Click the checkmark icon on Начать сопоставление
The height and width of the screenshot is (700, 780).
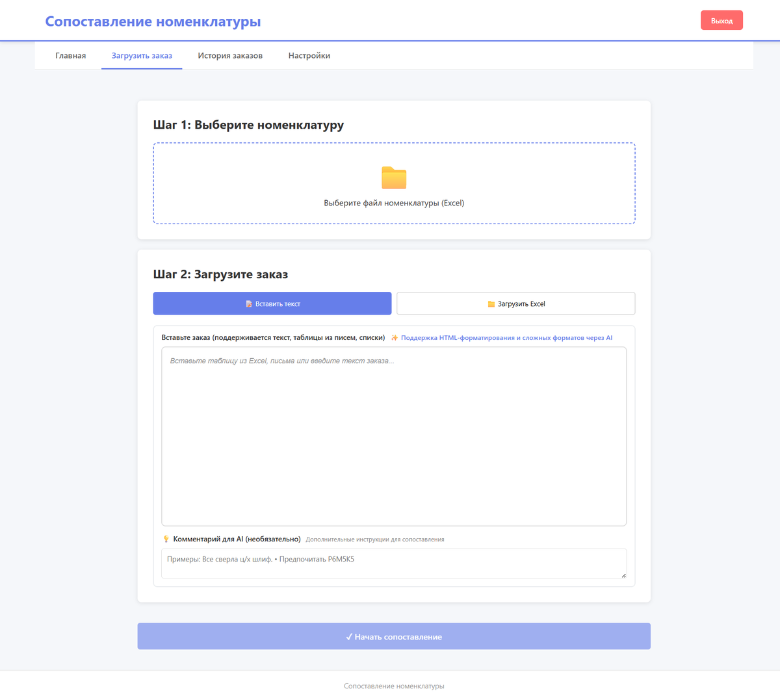(x=349, y=637)
